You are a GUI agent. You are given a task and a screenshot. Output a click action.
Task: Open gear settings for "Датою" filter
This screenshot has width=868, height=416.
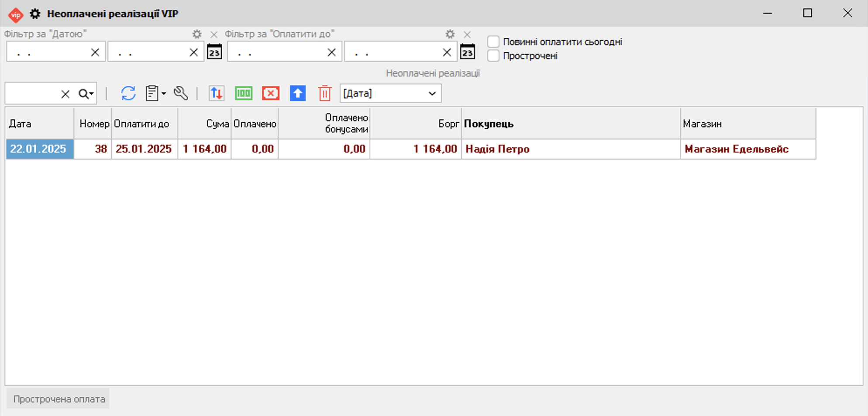click(197, 34)
